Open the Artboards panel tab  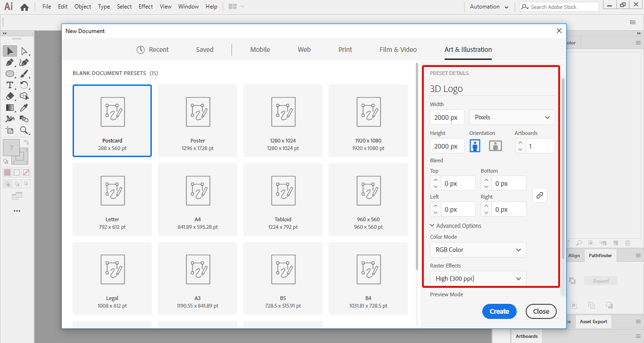(x=527, y=336)
